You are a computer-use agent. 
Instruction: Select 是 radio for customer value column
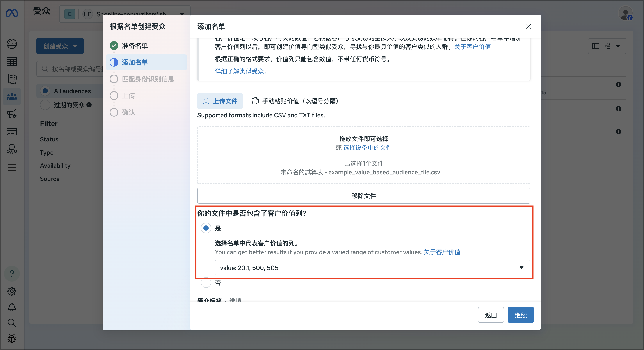(206, 228)
